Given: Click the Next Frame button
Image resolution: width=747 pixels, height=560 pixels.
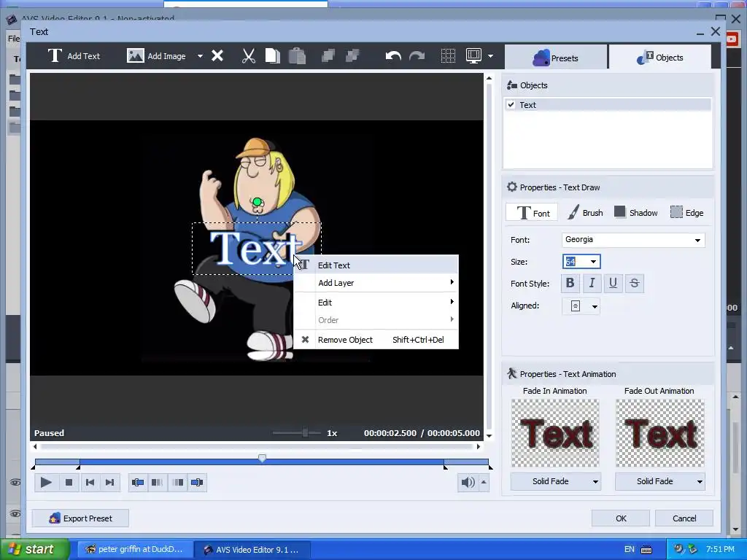Looking at the screenshot, I should [109, 483].
